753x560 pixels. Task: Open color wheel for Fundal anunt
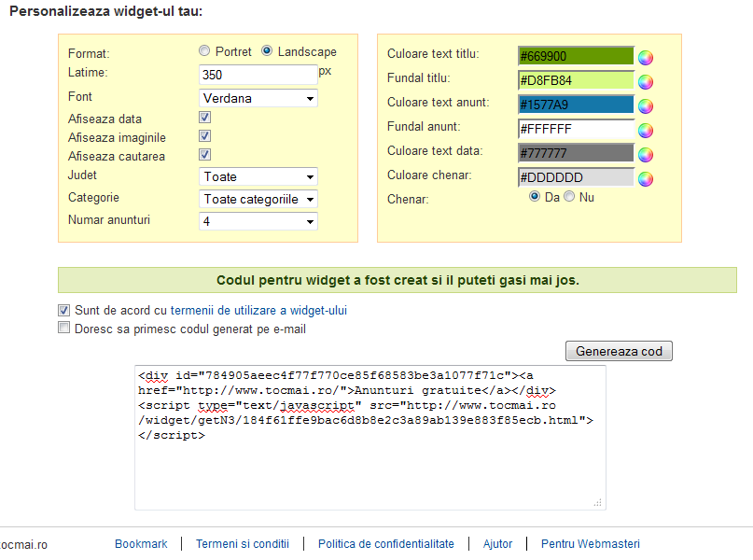[x=646, y=131]
